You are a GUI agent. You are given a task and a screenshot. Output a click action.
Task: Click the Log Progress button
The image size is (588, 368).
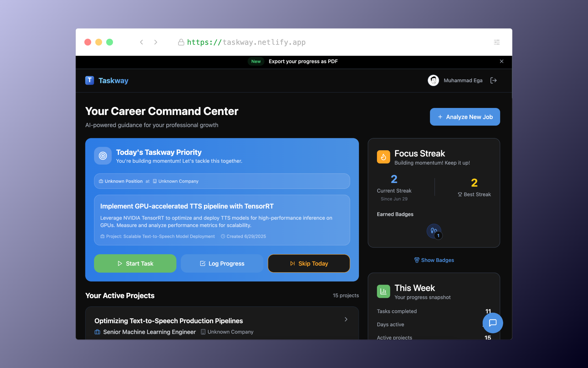pyautogui.click(x=222, y=263)
